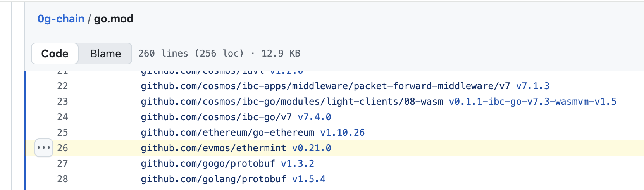Click the file size info text
The width and height of the screenshot is (644, 190).
pyautogui.click(x=219, y=54)
